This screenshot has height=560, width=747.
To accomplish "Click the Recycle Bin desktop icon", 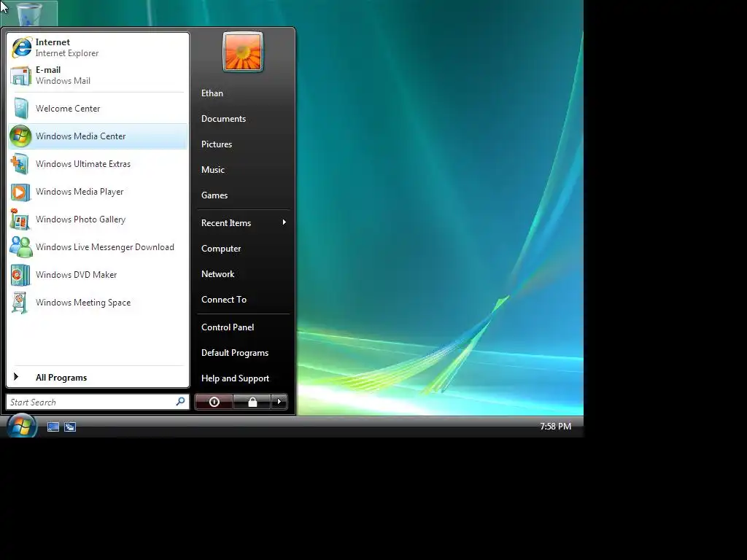I will coord(29,13).
